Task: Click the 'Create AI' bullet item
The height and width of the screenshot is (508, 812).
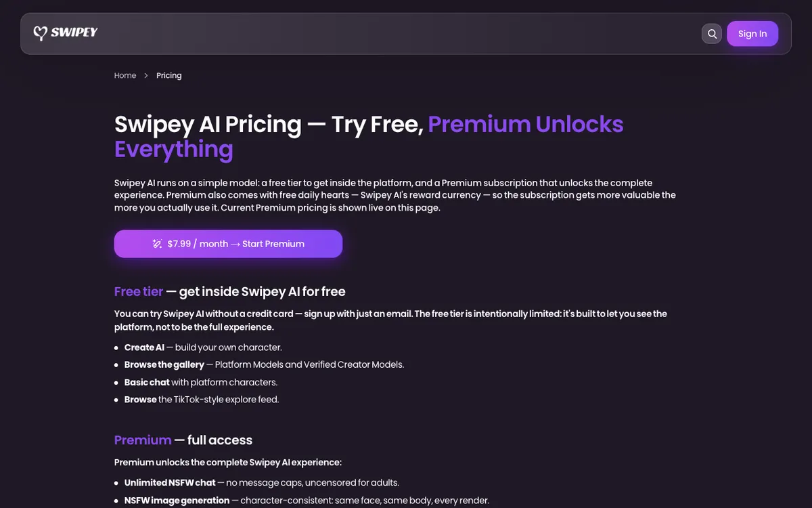Action: point(203,347)
